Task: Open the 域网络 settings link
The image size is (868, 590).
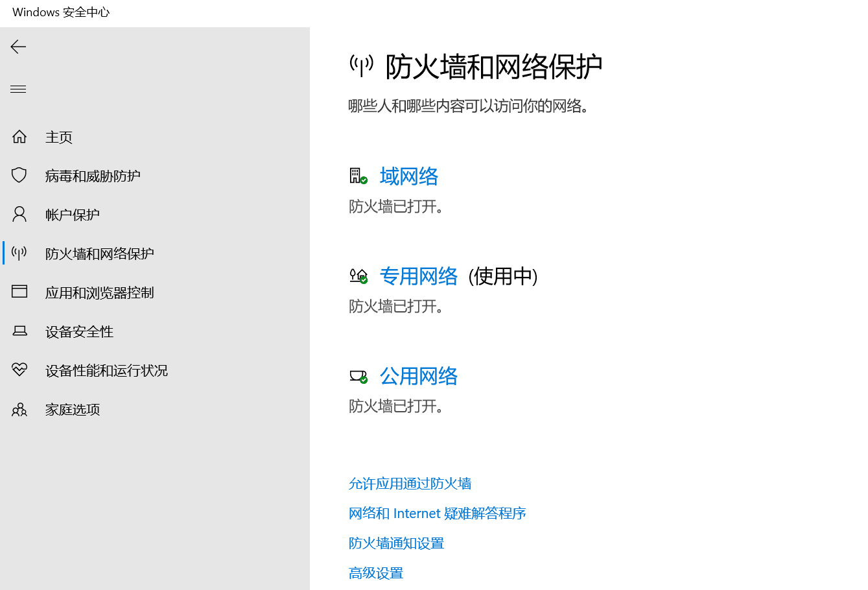Action: tap(409, 176)
